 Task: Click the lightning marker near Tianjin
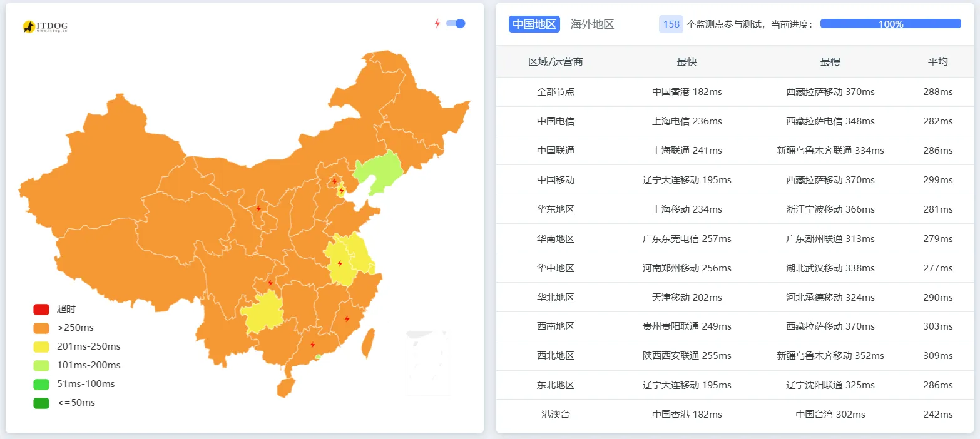(342, 189)
